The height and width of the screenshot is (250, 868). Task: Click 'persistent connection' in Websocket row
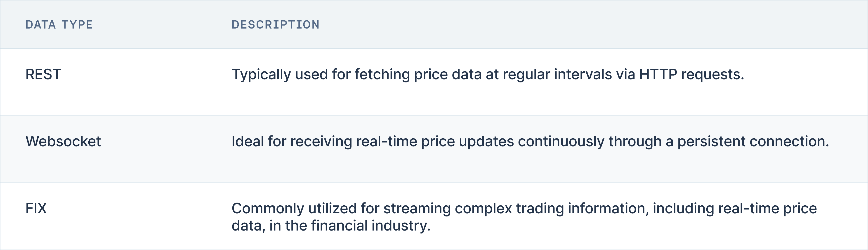point(753,142)
